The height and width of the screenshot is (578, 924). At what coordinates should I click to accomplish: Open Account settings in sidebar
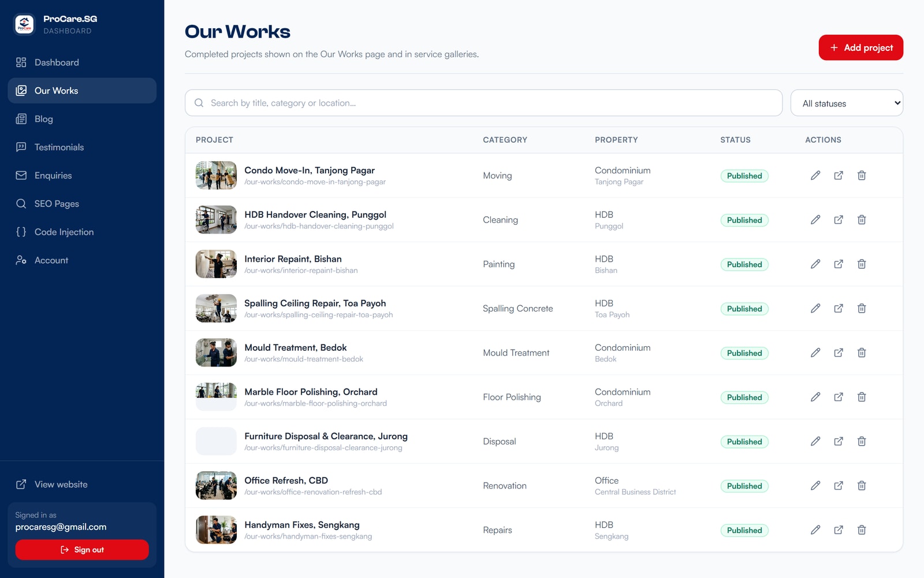click(82, 260)
